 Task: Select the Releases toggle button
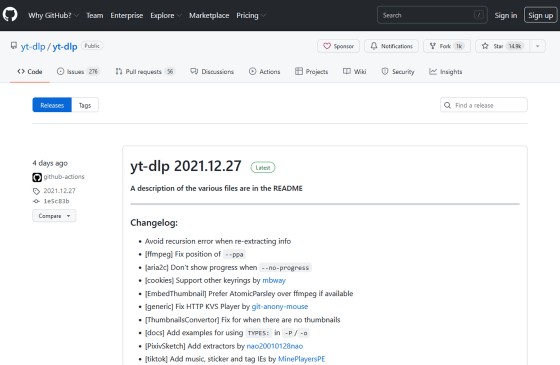52,105
